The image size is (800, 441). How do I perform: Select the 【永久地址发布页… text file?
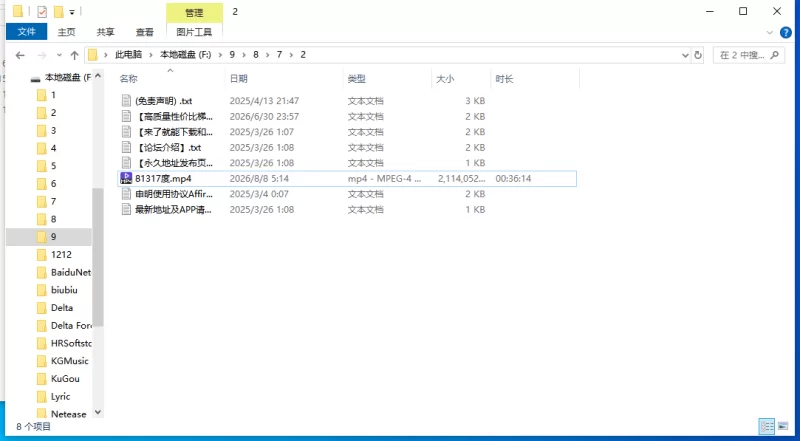173,163
